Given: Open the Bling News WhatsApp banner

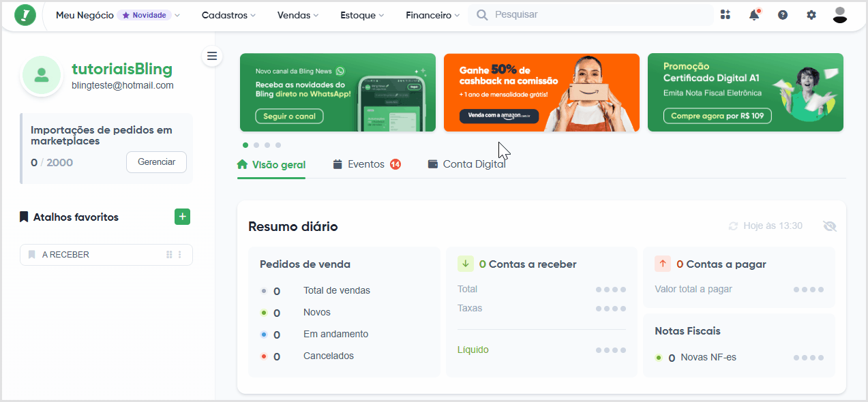Looking at the screenshot, I should tap(338, 92).
